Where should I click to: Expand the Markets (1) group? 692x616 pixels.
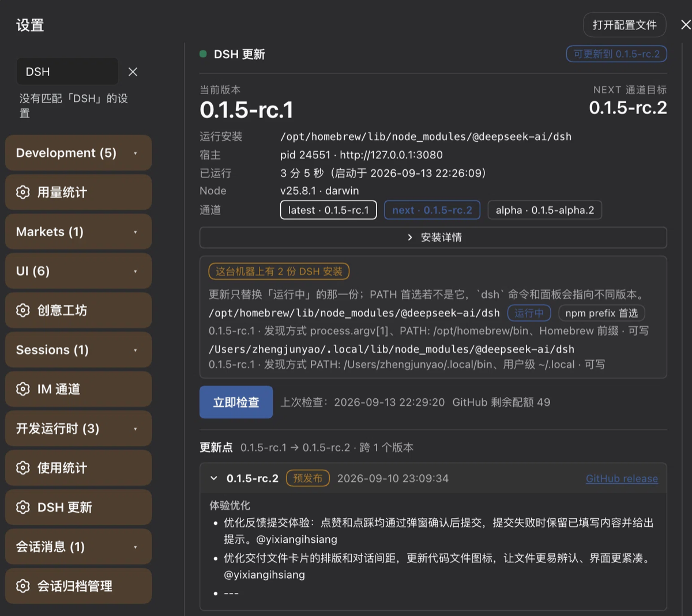78,232
